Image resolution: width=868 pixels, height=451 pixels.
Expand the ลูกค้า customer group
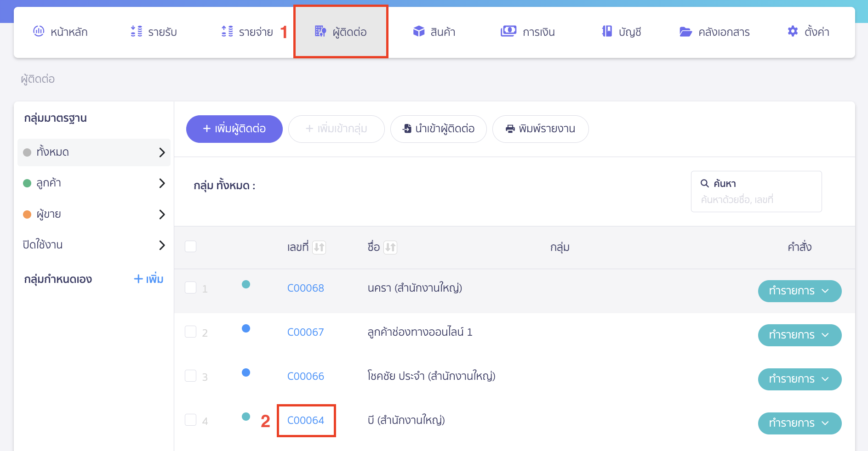(162, 183)
